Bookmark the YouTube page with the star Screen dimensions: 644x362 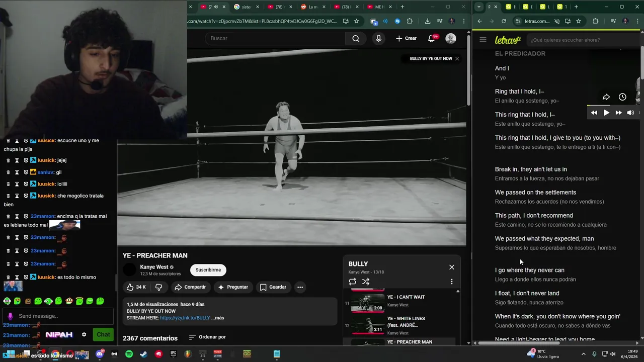tap(356, 21)
